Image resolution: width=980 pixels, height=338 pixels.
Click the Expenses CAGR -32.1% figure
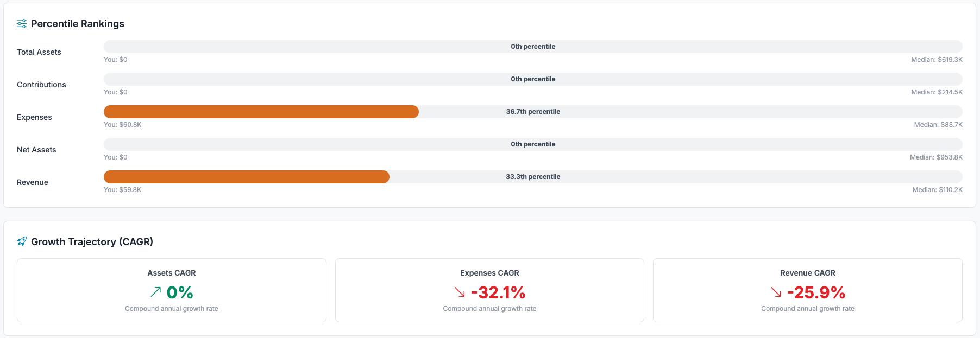(x=498, y=292)
